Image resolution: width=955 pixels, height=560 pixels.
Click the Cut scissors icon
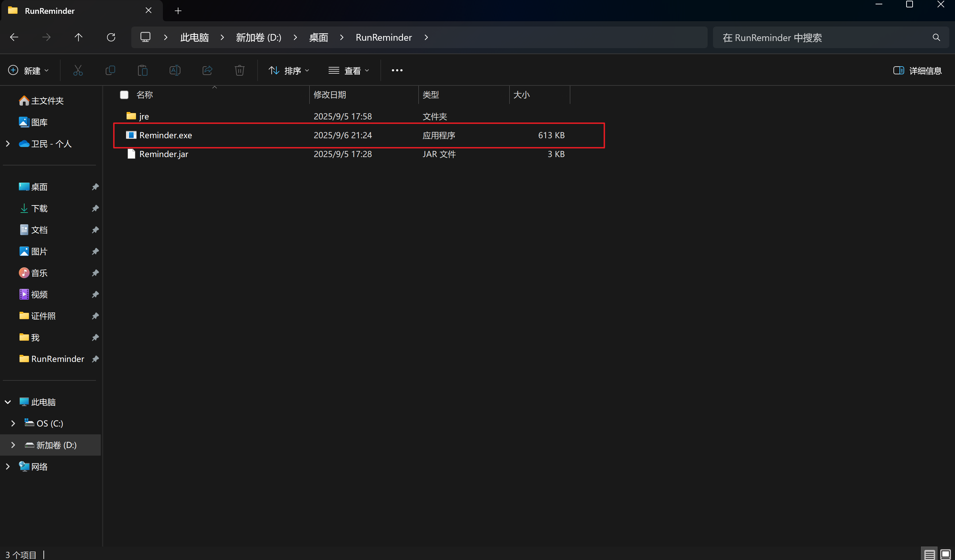(78, 70)
